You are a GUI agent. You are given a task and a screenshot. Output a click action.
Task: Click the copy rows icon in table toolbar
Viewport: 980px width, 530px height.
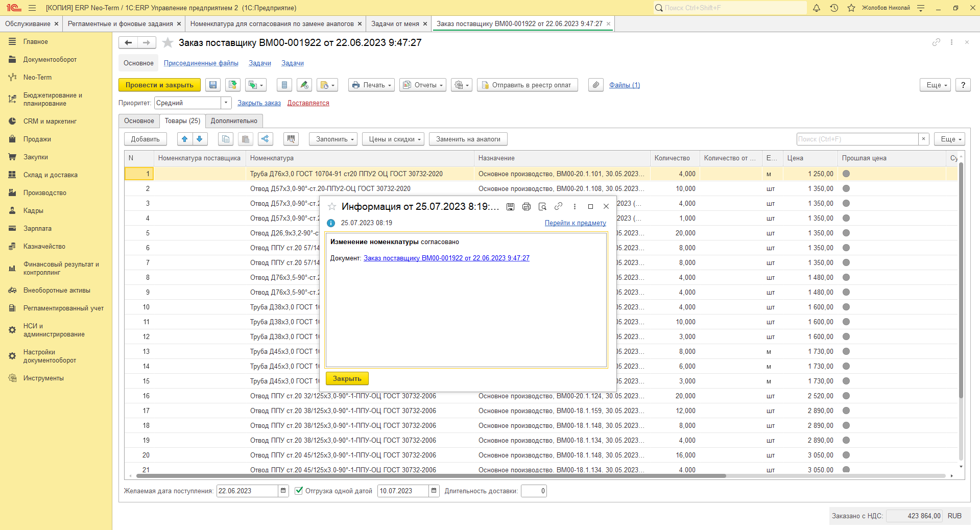(226, 139)
